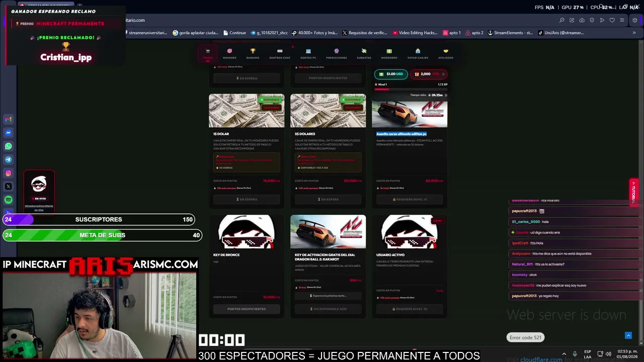Open the 40.000+ Fotos y Imá bookmark
Screen dimensions: 644x362
tap(314, 33)
